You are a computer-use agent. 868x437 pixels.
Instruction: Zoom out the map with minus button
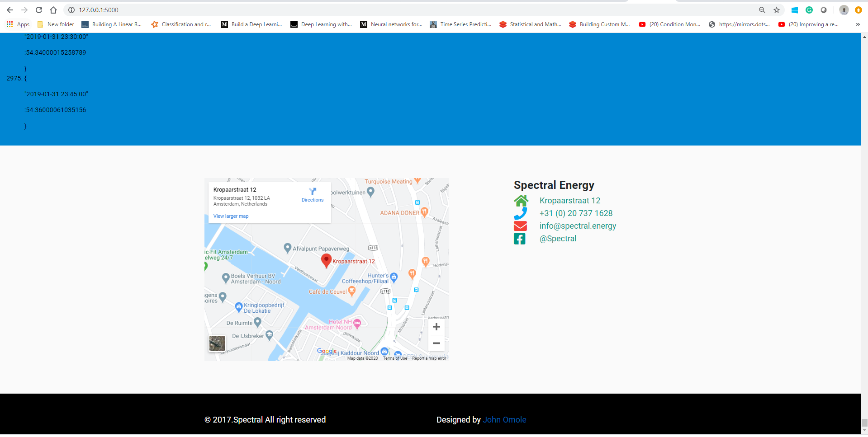point(436,343)
